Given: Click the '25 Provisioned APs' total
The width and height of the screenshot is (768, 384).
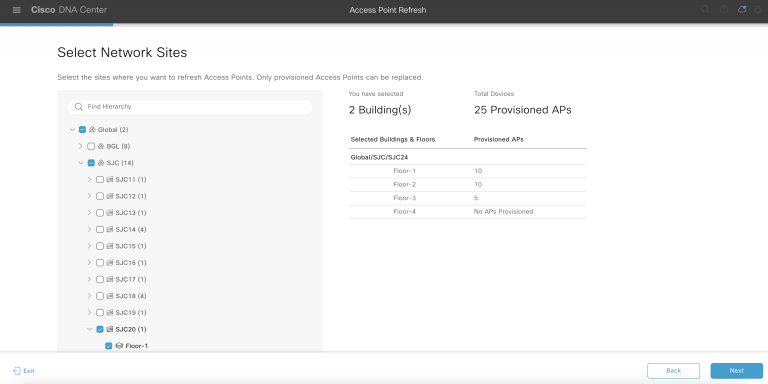Looking at the screenshot, I should click(x=523, y=110).
